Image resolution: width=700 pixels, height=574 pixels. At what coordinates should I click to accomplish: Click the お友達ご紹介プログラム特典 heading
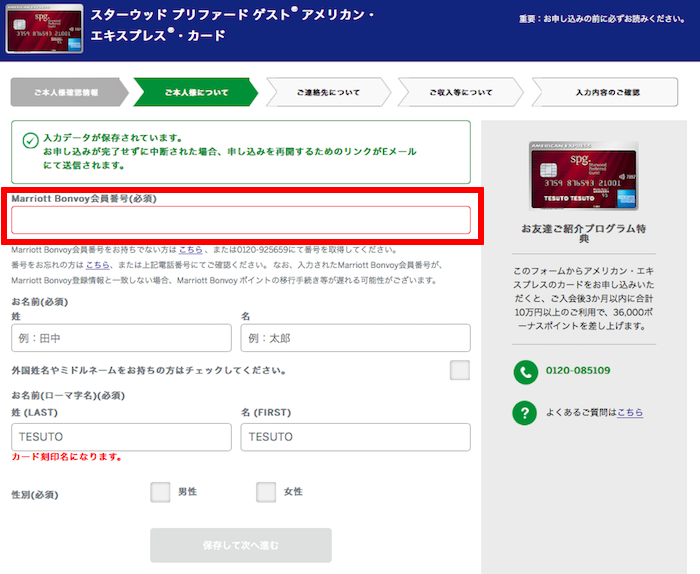(583, 233)
